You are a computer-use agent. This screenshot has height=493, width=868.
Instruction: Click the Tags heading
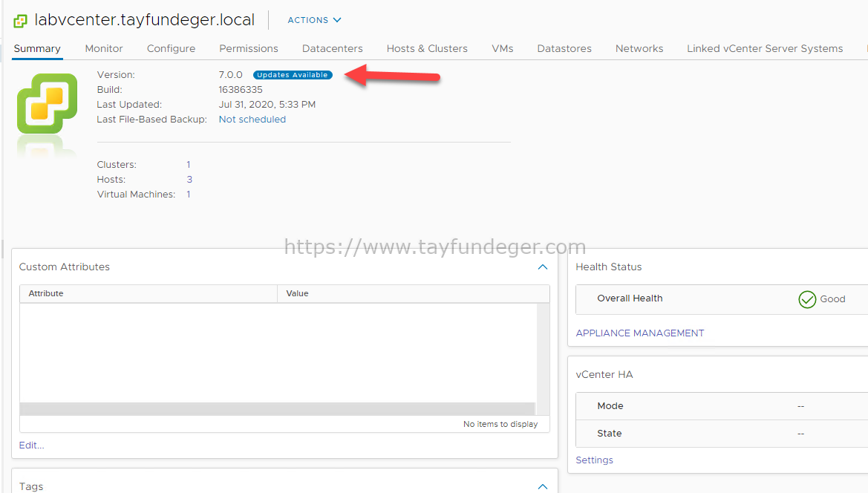[31, 486]
